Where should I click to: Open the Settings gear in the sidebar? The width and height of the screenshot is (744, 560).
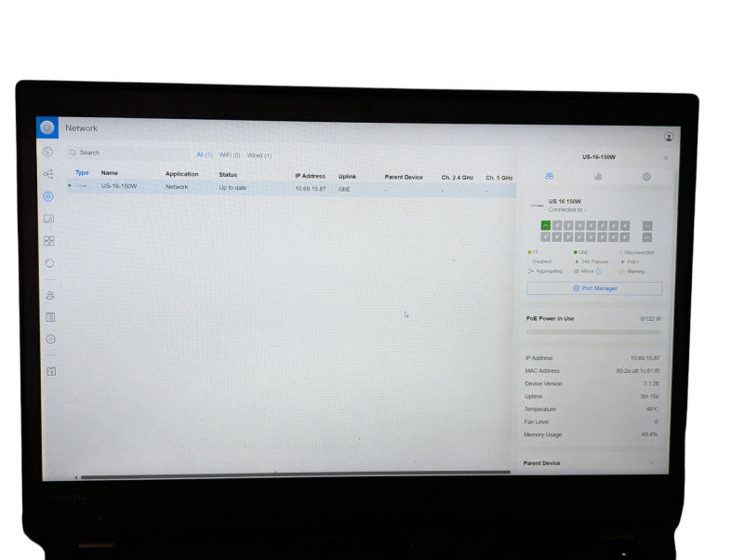point(51,339)
